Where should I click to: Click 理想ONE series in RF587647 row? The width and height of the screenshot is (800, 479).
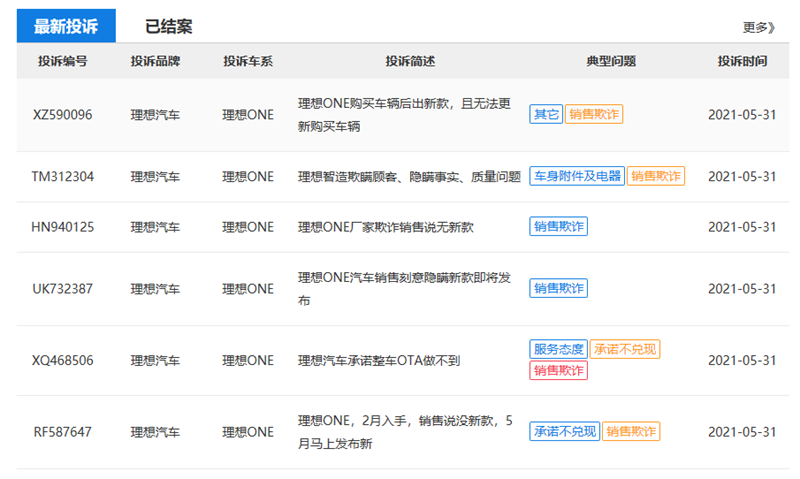tap(247, 432)
